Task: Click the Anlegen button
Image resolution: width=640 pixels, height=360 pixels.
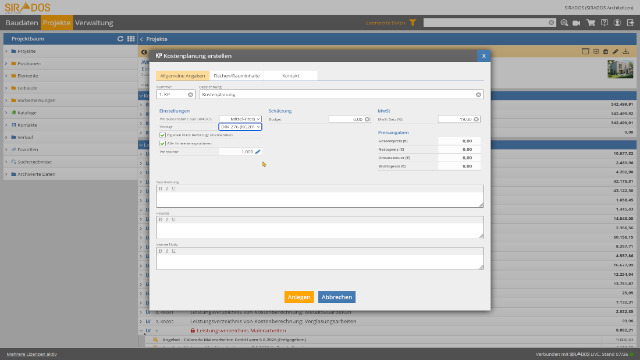Action: click(299, 297)
